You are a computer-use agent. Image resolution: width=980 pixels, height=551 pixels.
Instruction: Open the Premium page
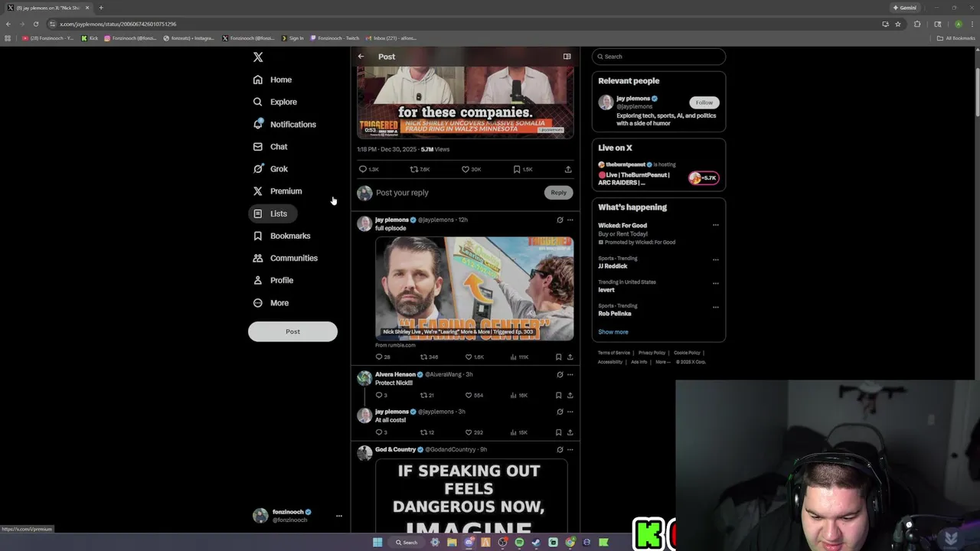[277, 191]
